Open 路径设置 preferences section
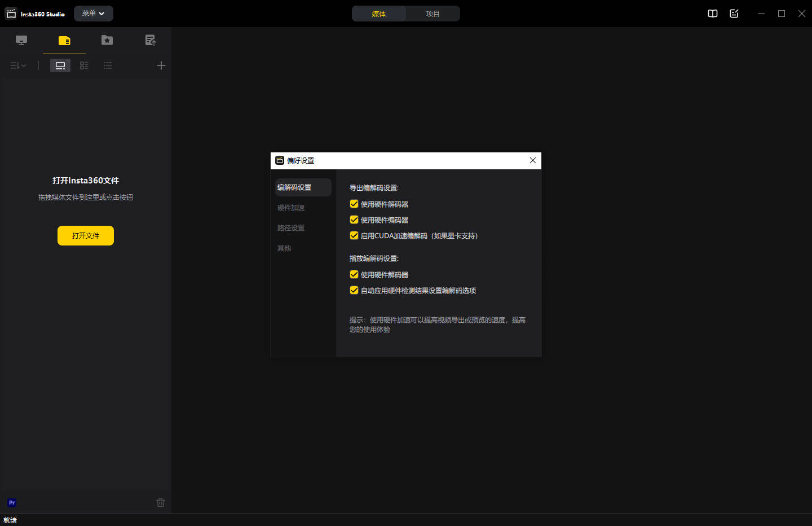Image resolution: width=812 pixels, height=526 pixels. click(x=291, y=228)
